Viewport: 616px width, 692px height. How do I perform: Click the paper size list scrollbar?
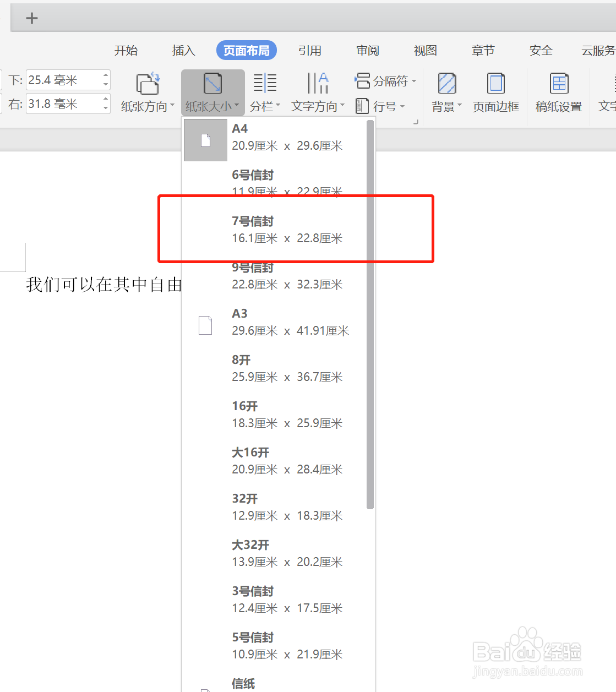(x=370, y=314)
